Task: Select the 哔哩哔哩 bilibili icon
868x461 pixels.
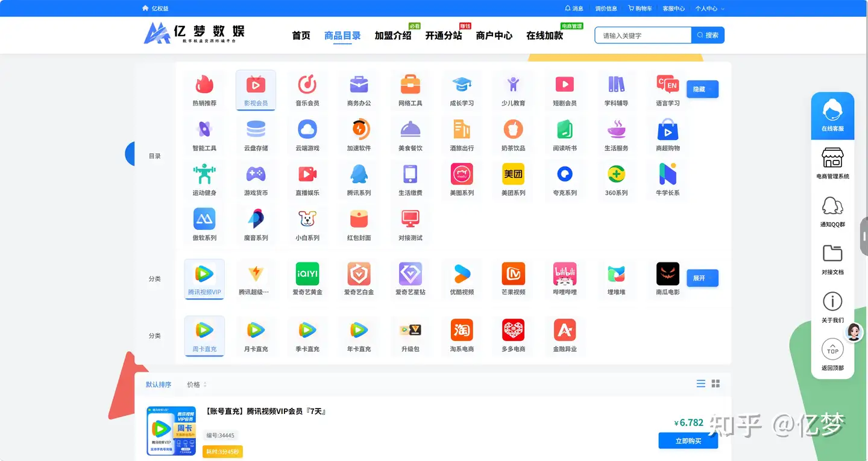Action: [565, 274]
